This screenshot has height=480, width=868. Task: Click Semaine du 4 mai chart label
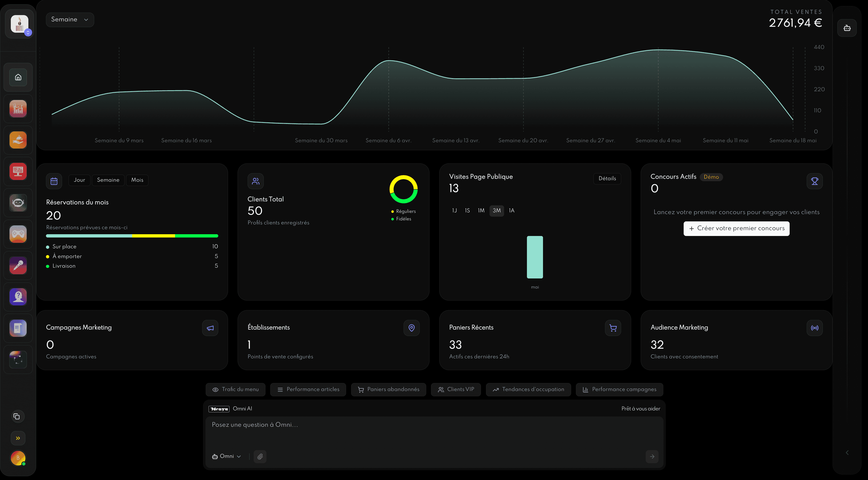pyautogui.click(x=658, y=140)
